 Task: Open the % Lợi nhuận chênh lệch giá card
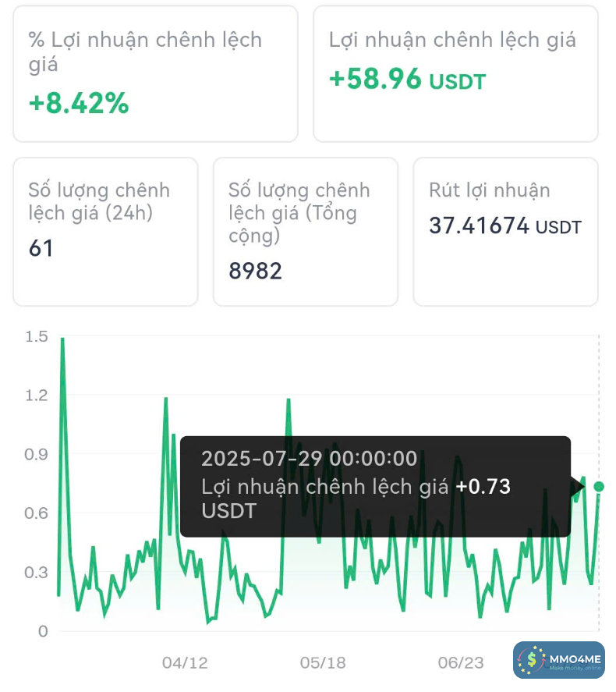(155, 74)
